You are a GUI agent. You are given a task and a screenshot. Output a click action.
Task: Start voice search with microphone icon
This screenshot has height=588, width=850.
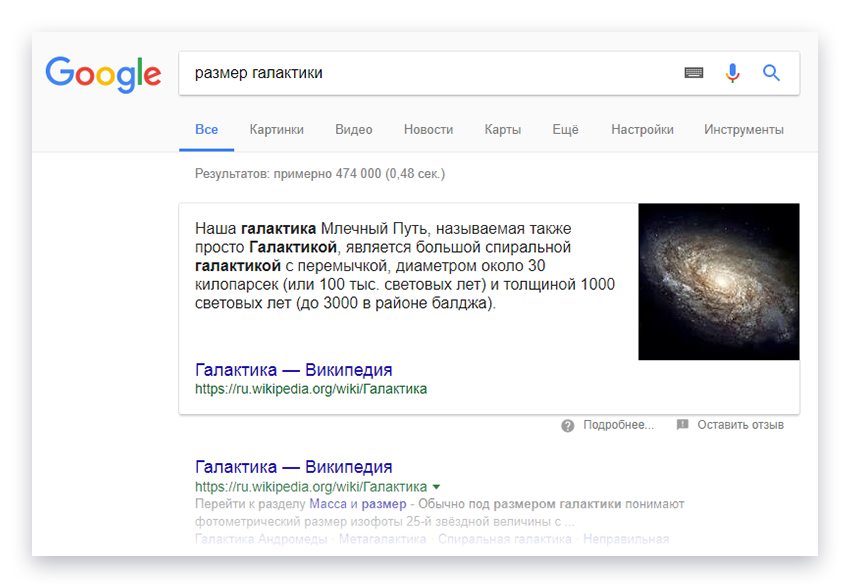click(x=732, y=73)
